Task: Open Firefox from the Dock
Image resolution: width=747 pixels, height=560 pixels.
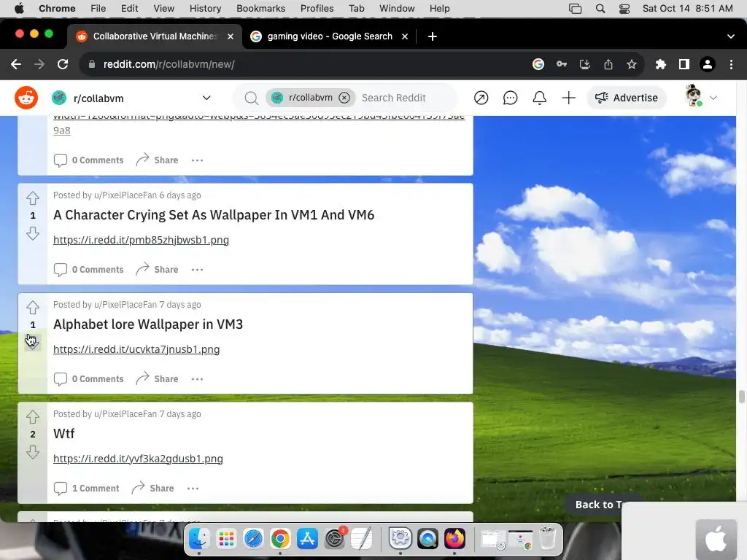Action: pos(454,539)
